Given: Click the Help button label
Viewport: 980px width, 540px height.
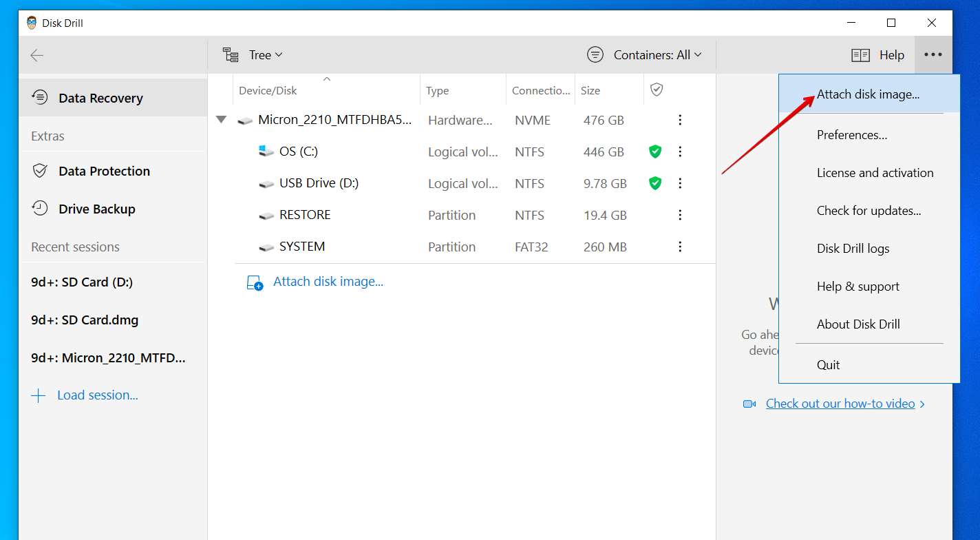Looking at the screenshot, I should pyautogui.click(x=892, y=55).
